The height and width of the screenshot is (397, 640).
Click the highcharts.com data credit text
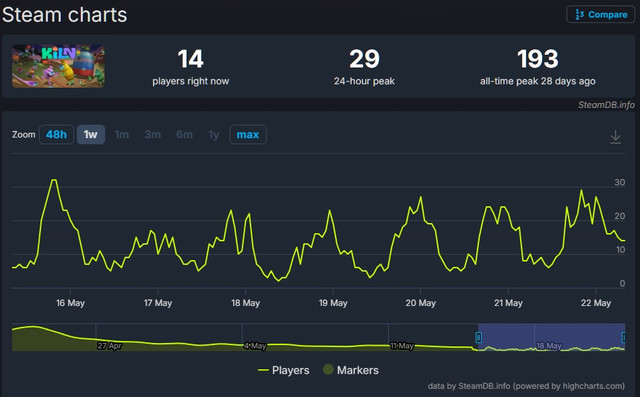point(526,386)
